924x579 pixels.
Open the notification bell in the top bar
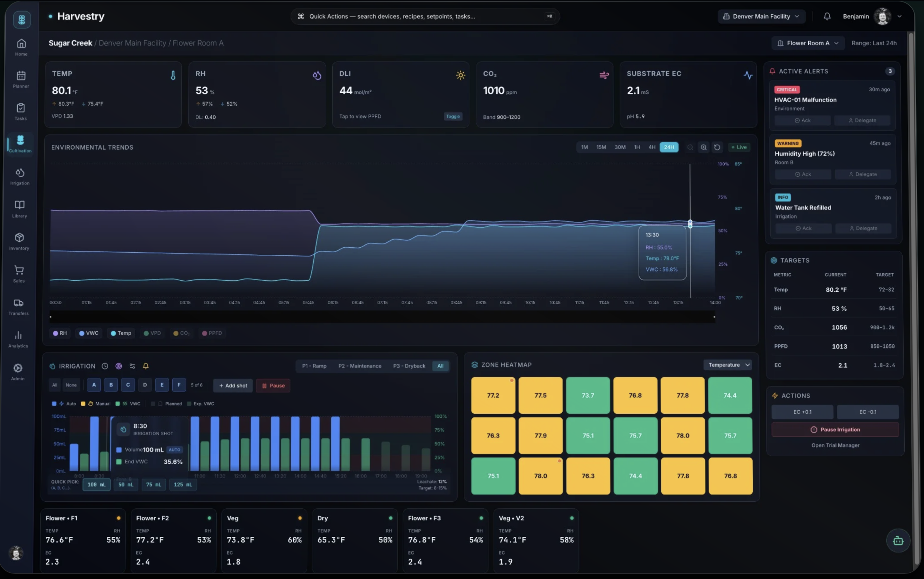(827, 16)
